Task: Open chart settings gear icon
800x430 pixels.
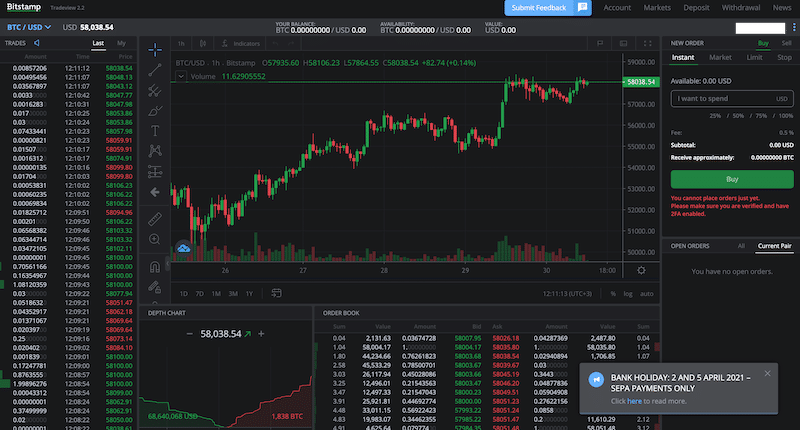Action: [x=641, y=270]
